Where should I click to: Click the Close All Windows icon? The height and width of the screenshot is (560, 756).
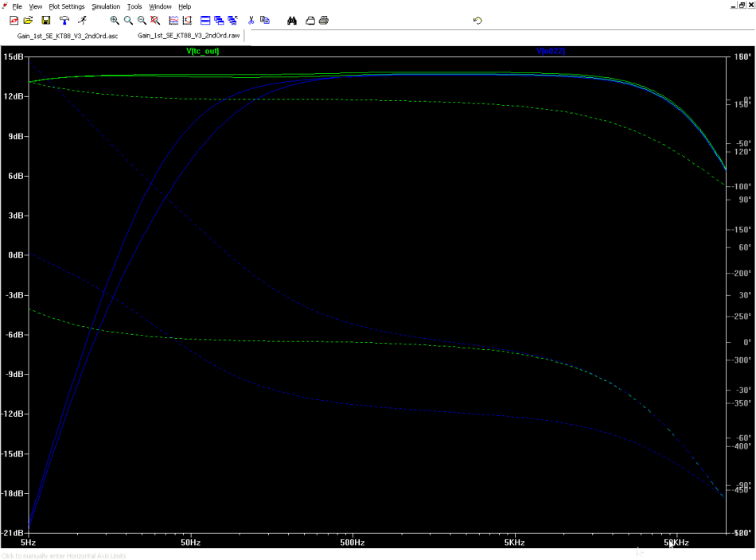pyautogui.click(x=233, y=20)
